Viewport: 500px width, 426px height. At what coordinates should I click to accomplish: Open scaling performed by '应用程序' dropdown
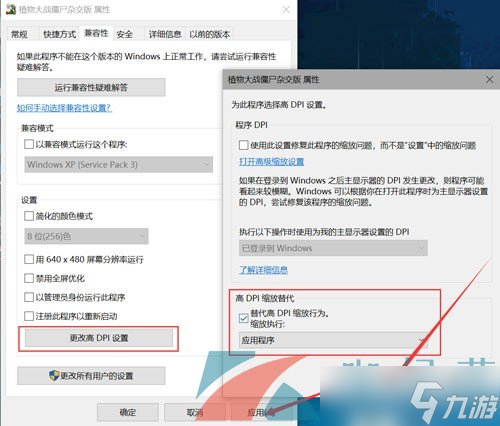tap(333, 340)
